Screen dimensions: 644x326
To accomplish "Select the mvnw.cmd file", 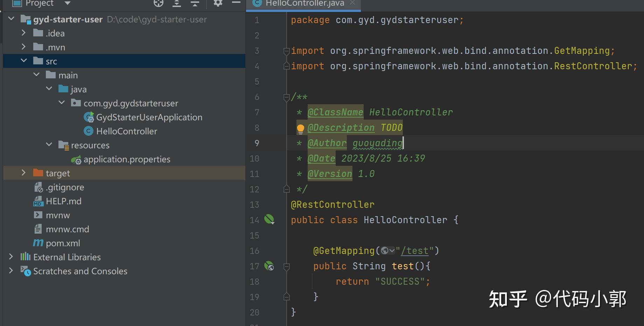I will (x=67, y=229).
